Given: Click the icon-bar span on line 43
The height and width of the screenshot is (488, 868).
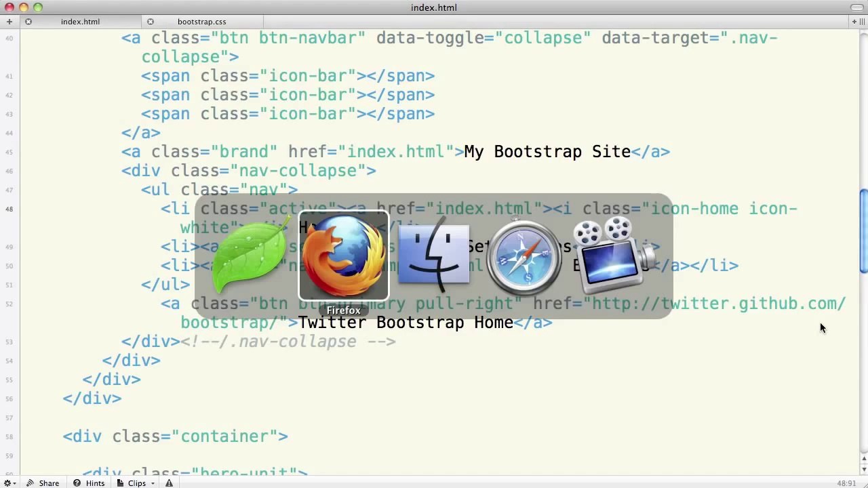Looking at the screenshot, I should click(x=288, y=114).
